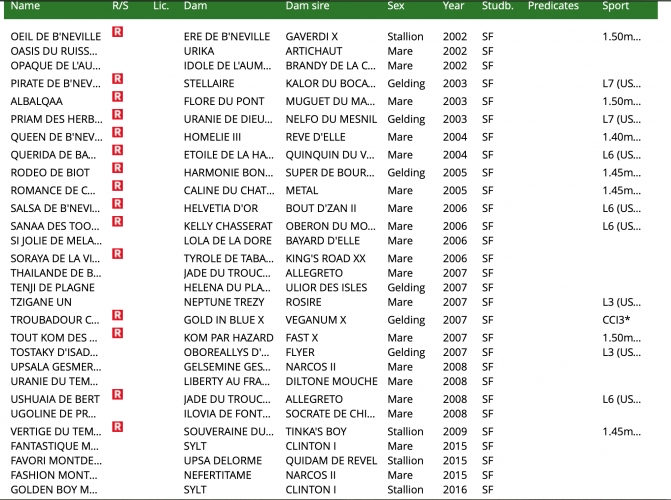671x500 pixels.
Task: Click the red R icon next to ALBALQAA
Action: (x=117, y=96)
